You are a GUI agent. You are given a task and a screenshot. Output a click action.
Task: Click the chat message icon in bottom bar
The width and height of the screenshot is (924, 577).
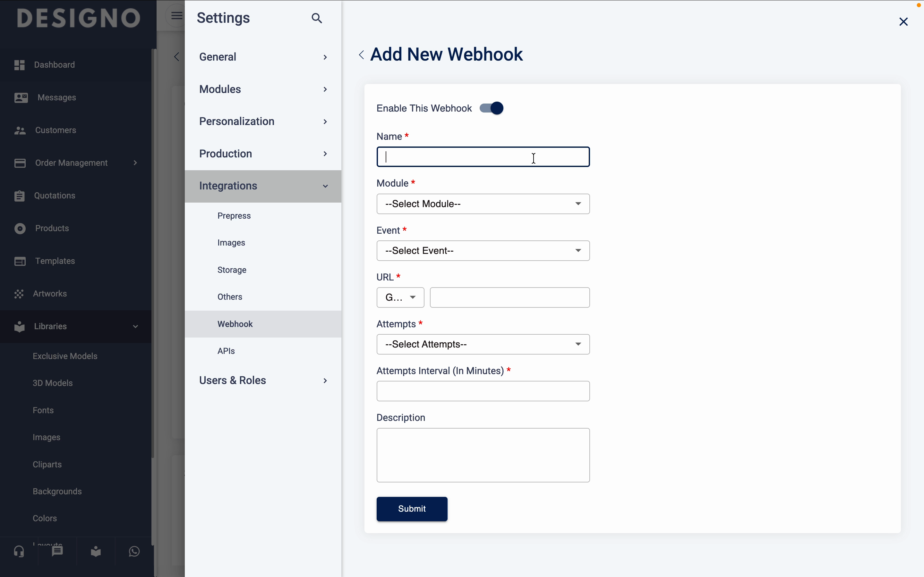(x=57, y=551)
